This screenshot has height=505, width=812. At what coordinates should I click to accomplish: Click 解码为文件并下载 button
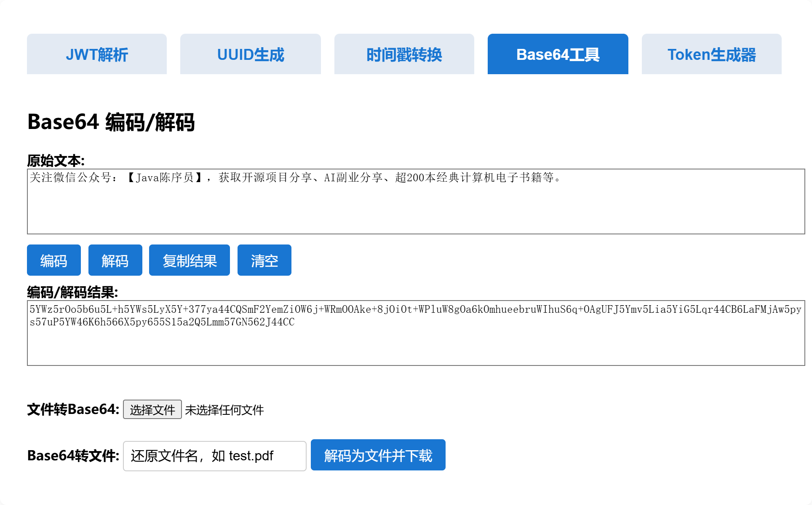coord(378,455)
